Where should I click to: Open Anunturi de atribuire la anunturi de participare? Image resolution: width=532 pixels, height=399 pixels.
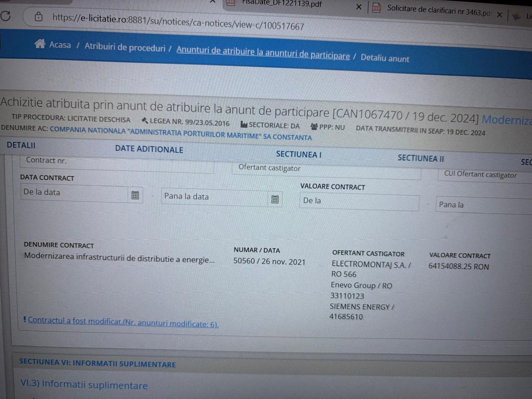tap(263, 53)
